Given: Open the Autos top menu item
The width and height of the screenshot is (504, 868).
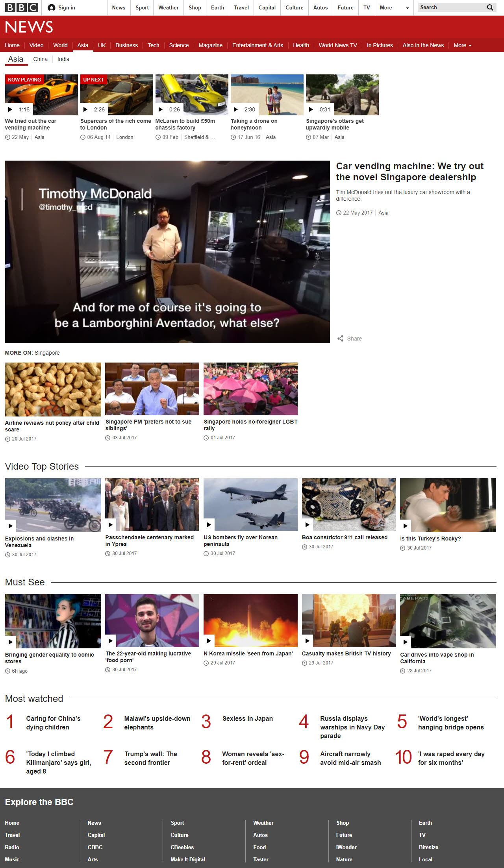Looking at the screenshot, I should (321, 7).
